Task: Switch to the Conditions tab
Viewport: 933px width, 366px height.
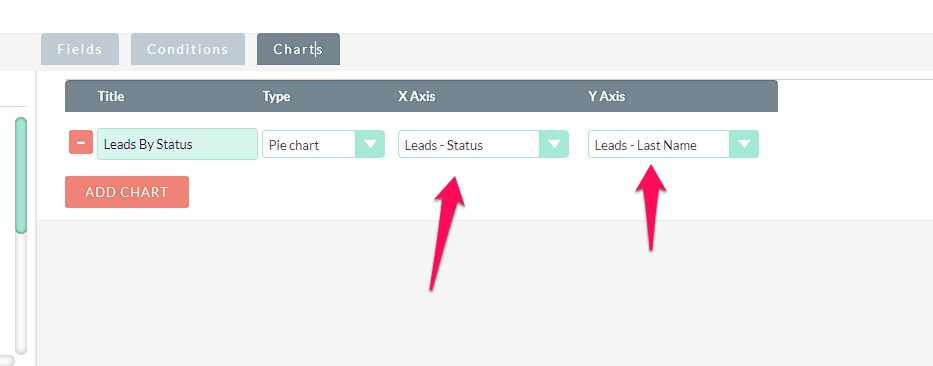Action: tap(187, 49)
